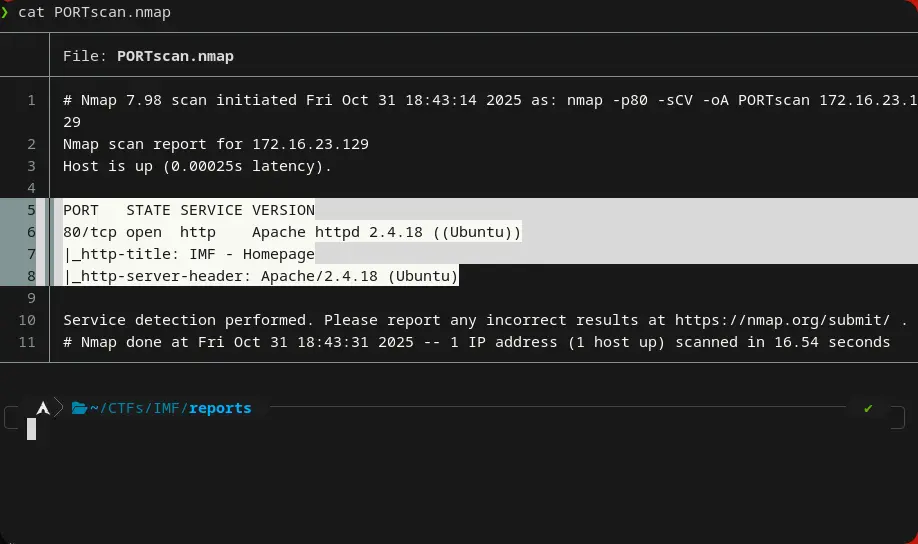Click the 'cat PORTscan.nmap' command text
The height and width of the screenshot is (544, 918).
click(x=94, y=12)
